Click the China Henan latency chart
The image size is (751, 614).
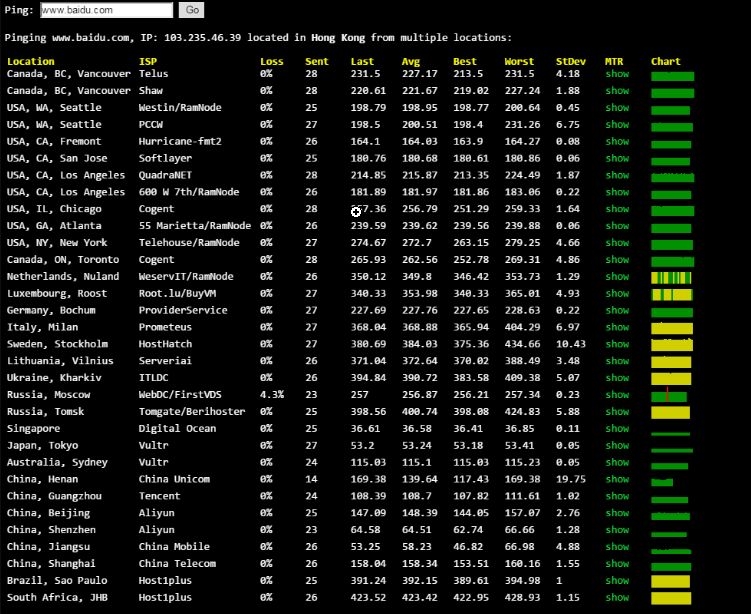[662, 482]
